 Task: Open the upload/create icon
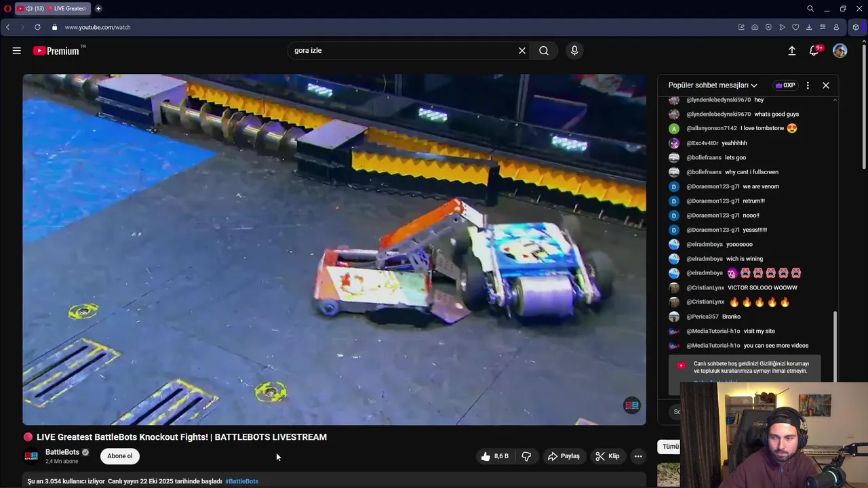tap(791, 50)
